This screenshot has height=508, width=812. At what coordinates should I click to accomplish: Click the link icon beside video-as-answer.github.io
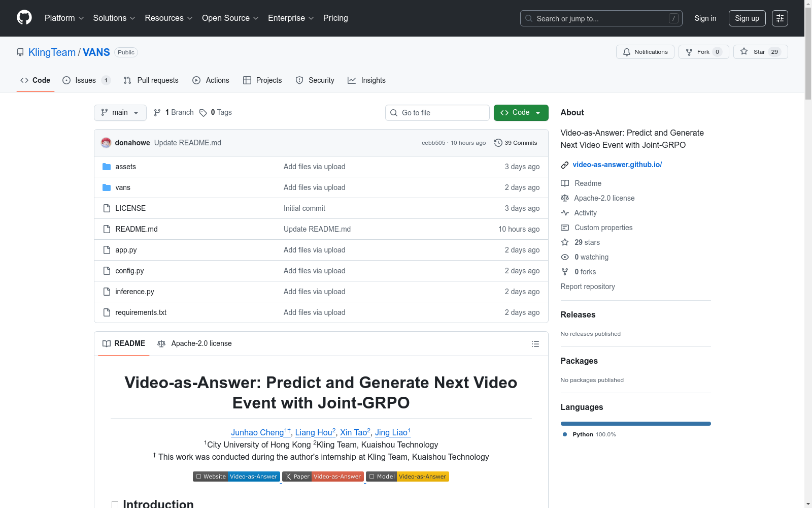coord(565,165)
